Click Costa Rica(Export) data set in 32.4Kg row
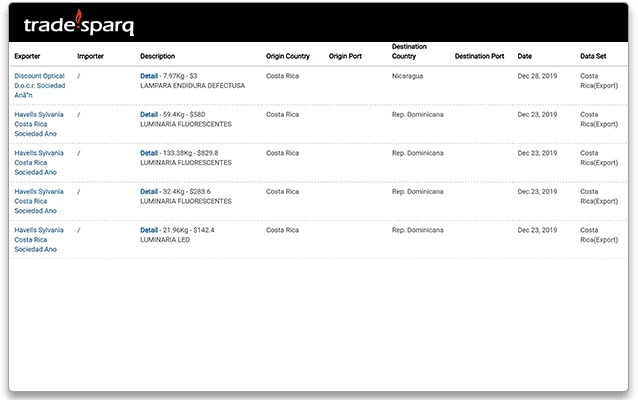 (x=599, y=197)
